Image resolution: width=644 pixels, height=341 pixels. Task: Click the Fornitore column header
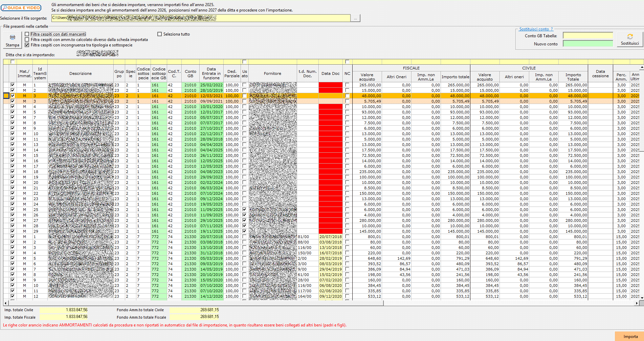coord(272,73)
